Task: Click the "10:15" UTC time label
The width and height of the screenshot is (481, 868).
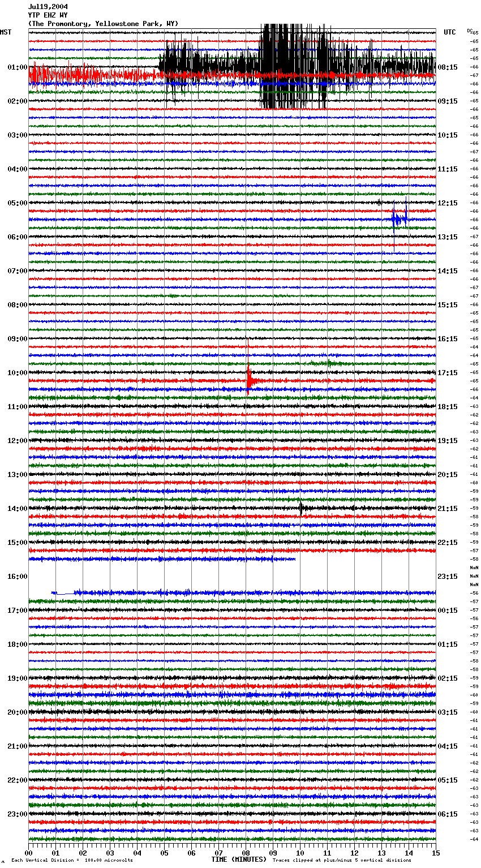Action: (x=448, y=135)
